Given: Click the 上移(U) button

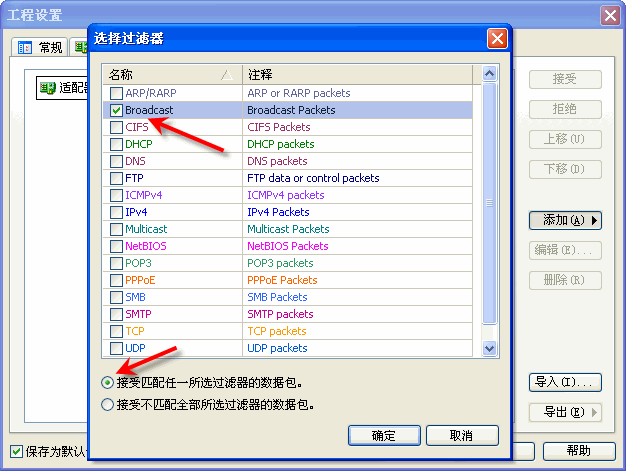Looking at the screenshot, I should [x=565, y=139].
